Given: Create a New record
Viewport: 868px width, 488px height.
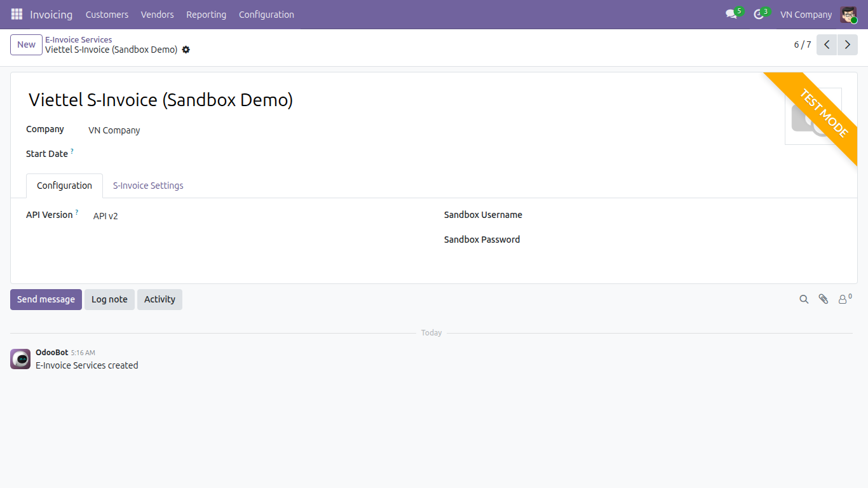Looking at the screenshot, I should coord(26,44).
